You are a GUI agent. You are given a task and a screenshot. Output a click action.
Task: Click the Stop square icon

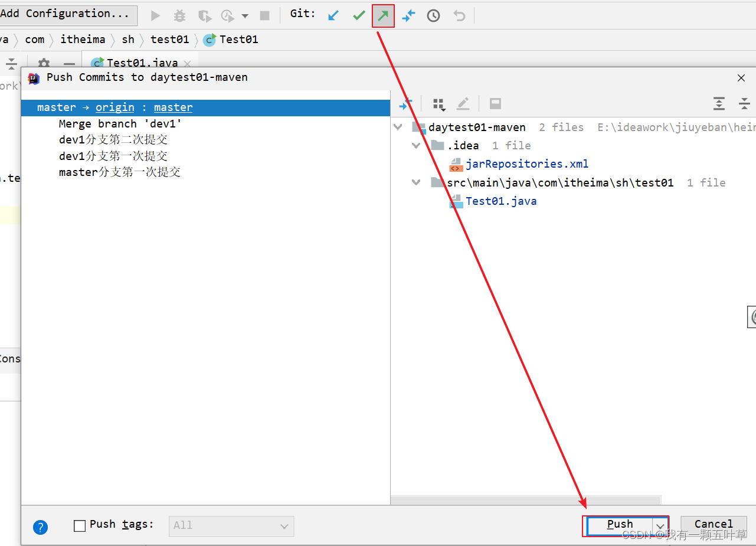[265, 15]
